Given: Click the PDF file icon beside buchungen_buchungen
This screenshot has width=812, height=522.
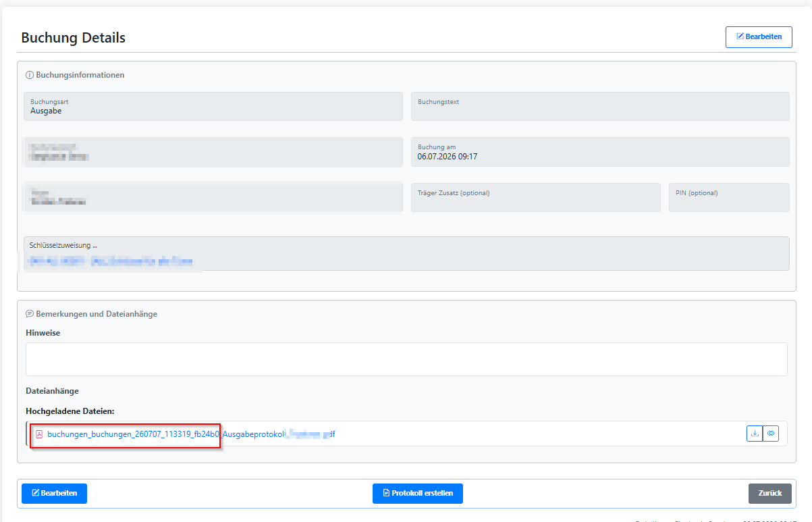Looking at the screenshot, I should click(x=39, y=434).
